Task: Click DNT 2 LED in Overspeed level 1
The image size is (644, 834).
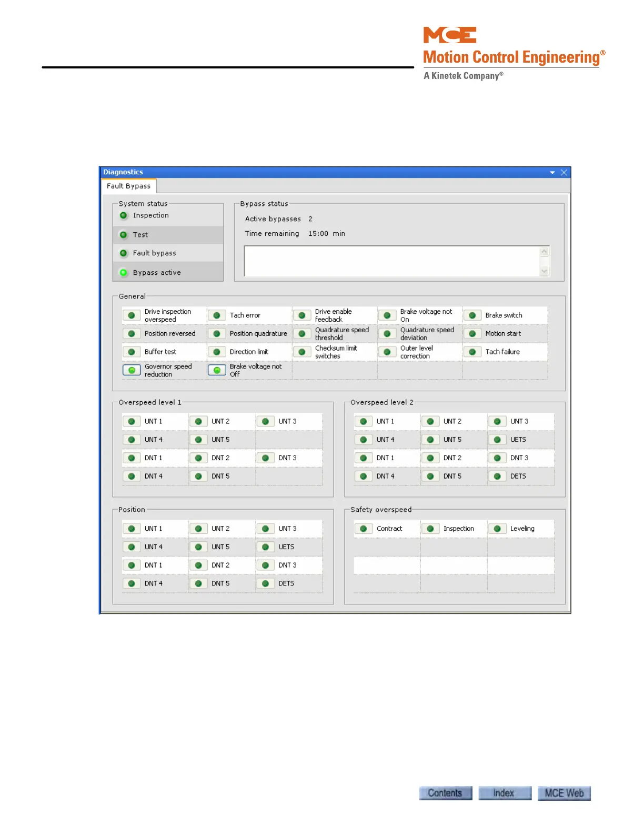Action: [x=198, y=458]
